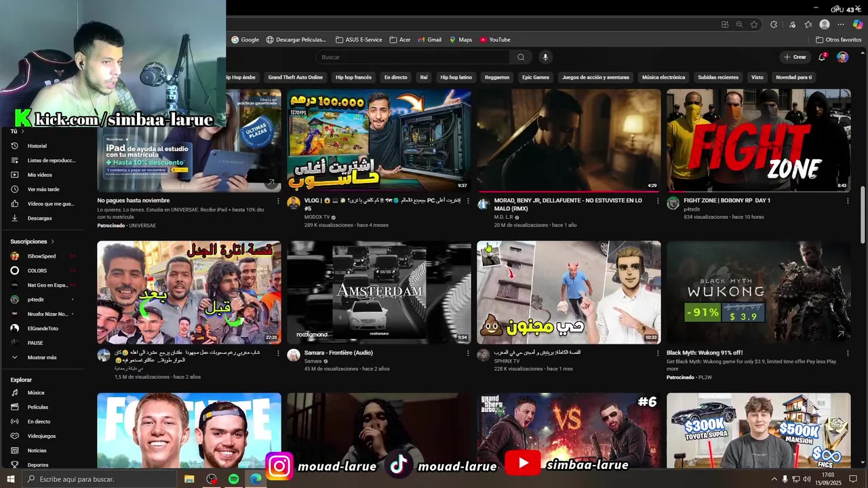Click the browser zoom-out magnifier icon
Screen dimensions: 868x488
point(739,24)
